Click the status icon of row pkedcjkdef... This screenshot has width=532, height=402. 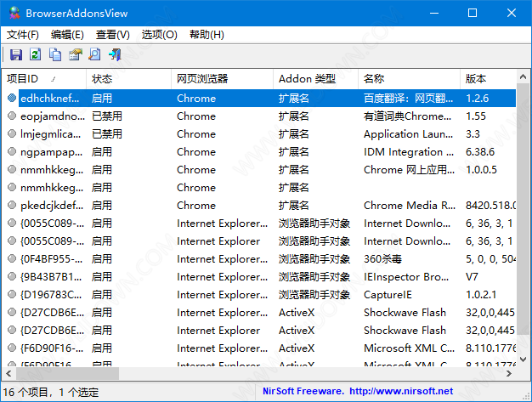[12, 205]
